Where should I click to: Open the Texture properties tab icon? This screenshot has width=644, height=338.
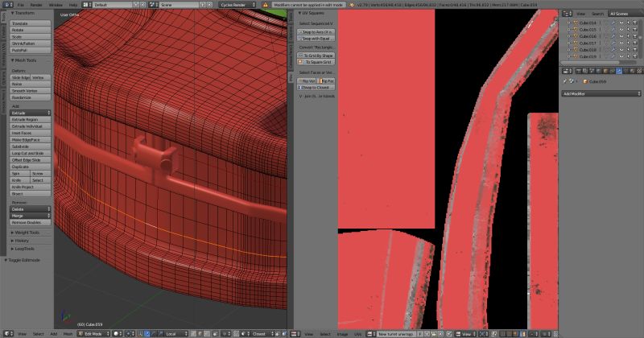click(639, 71)
